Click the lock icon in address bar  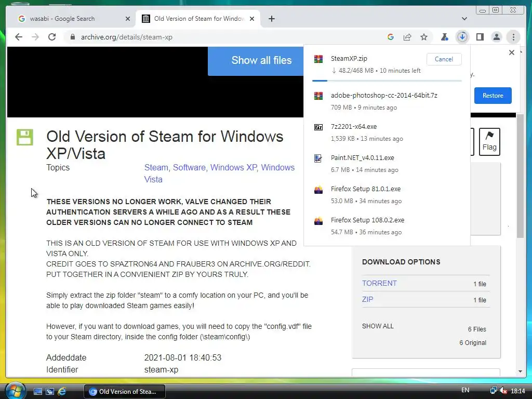[72, 37]
